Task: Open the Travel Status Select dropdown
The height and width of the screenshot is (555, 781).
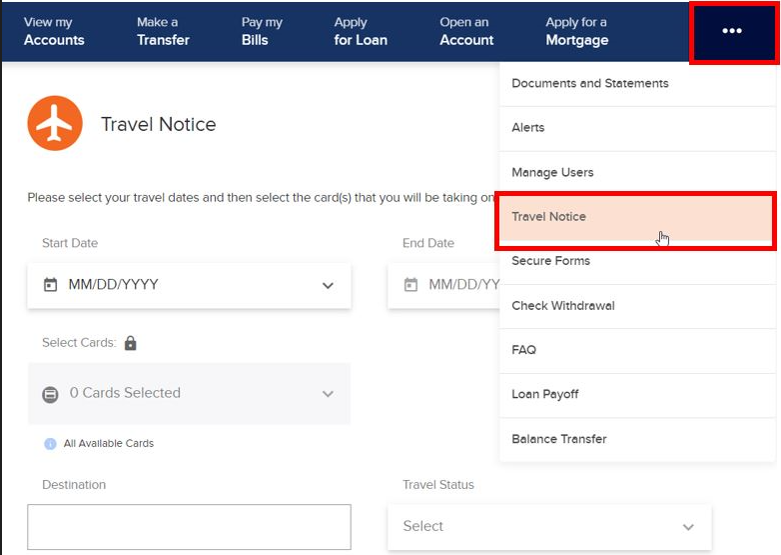Action: pos(548,526)
